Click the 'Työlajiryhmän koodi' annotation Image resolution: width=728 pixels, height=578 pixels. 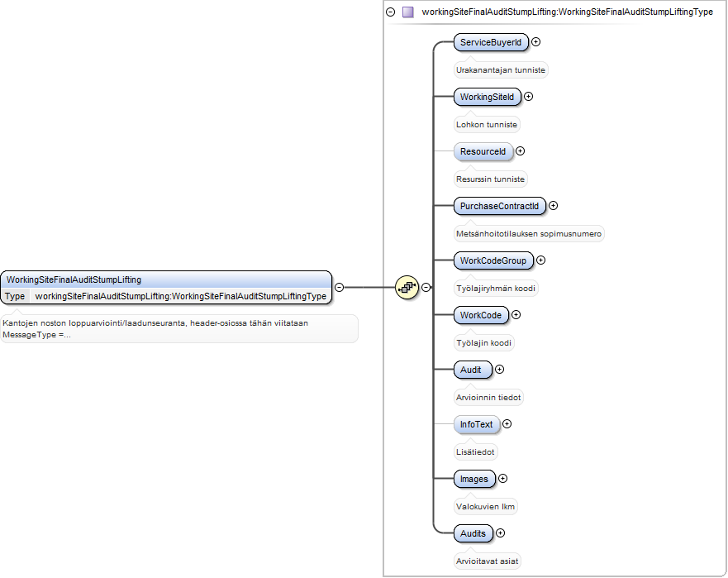pos(496,288)
